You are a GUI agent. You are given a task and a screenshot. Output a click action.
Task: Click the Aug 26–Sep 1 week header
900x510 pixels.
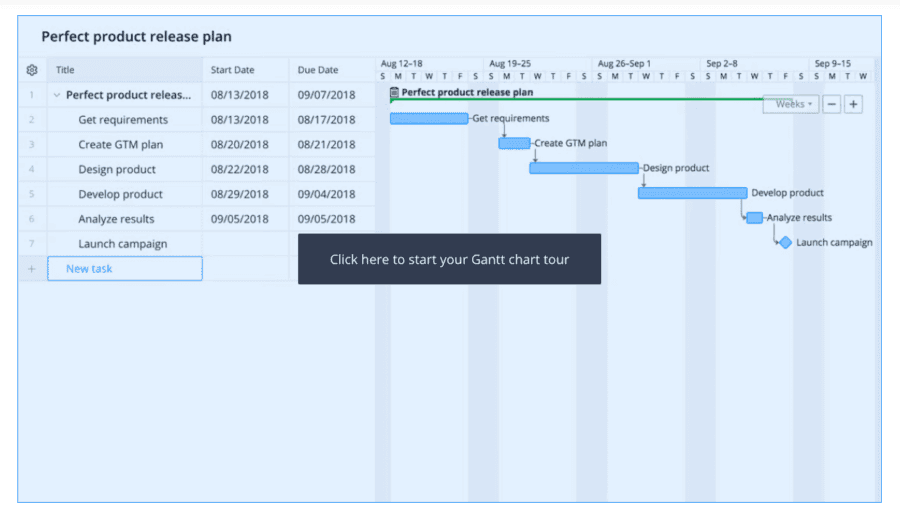pos(624,63)
